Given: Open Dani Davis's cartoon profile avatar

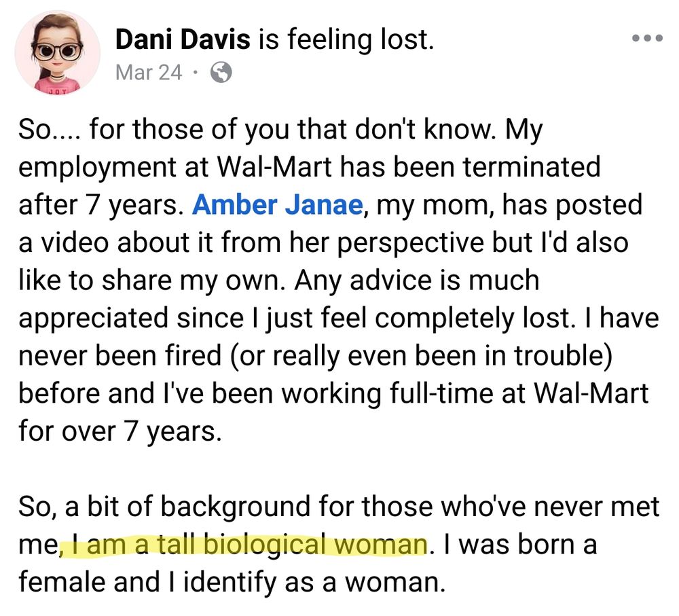Looking at the screenshot, I should [58, 53].
